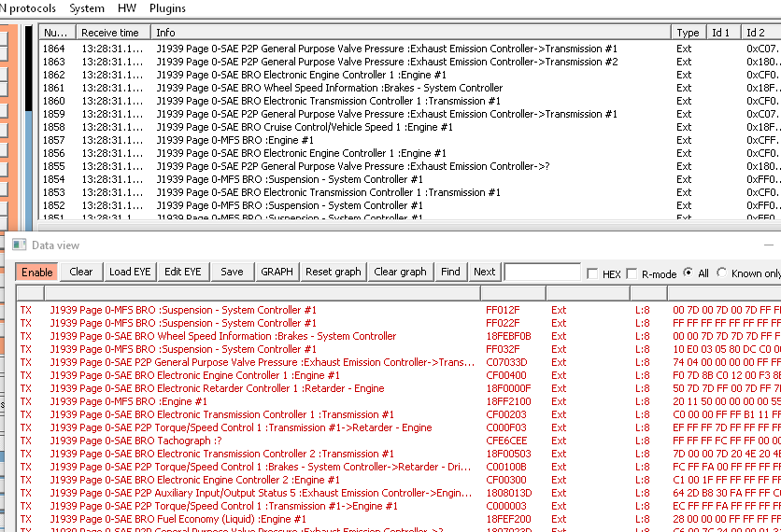The image size is (781, 532).
Task: Click the GRAPH button
Action: pyautogui.click(x=277, y=272)
